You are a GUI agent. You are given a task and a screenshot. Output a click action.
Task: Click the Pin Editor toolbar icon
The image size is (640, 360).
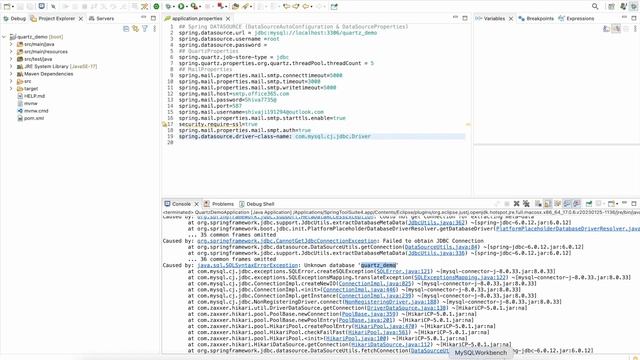coord(334,7)
